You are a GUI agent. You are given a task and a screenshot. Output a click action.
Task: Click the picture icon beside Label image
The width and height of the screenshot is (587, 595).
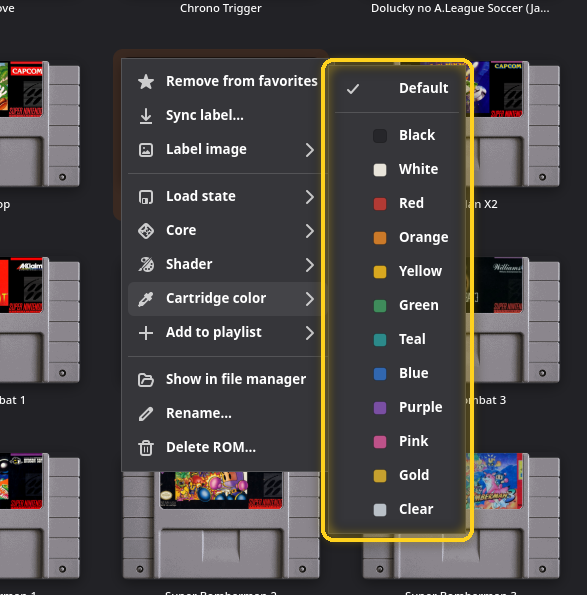146,150
